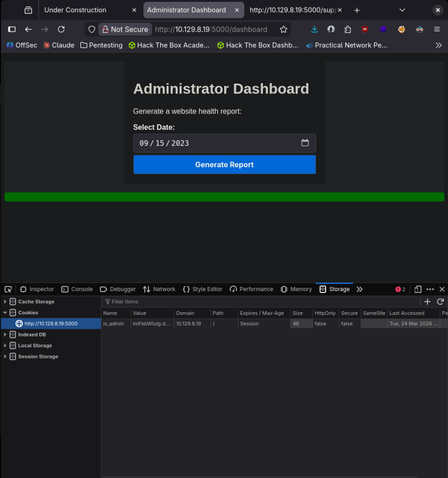Open the calendar date picker icon
This screenshot has width=448, height=478.
[x=305, y=143]
